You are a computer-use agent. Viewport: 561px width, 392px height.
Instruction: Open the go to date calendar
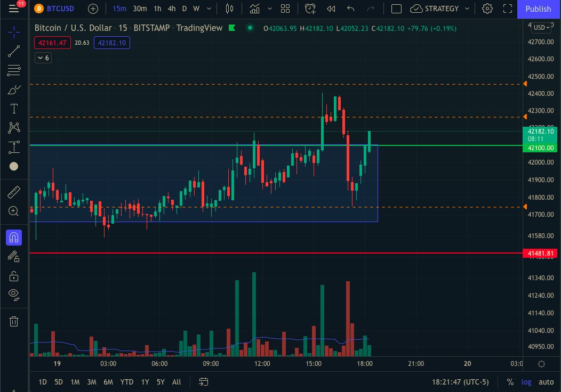click(203, 382)
